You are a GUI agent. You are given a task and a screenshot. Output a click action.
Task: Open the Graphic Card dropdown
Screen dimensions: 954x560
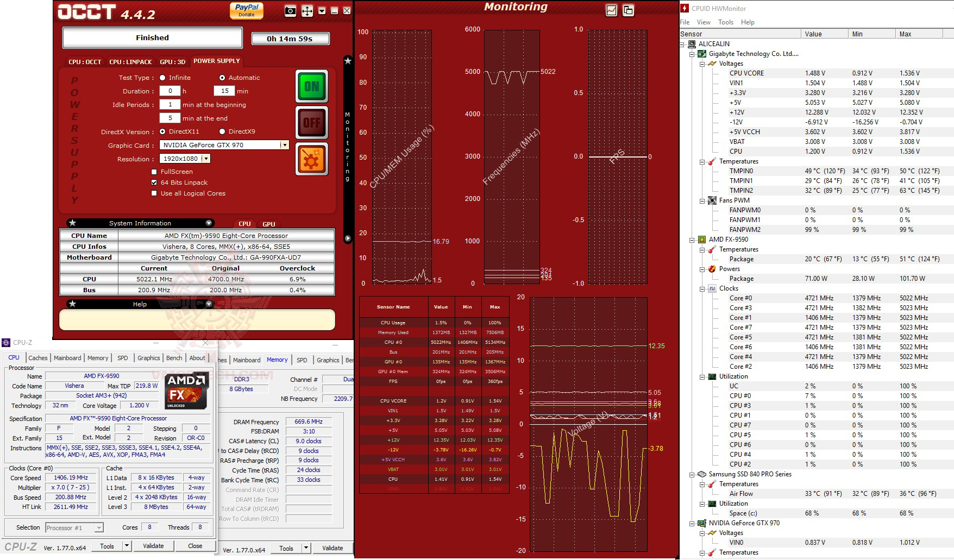pyautogui.click(x=284, y=144)
